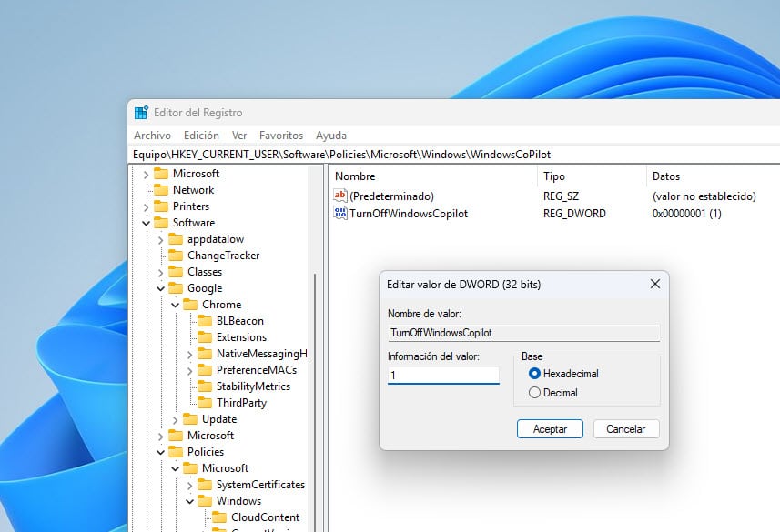The width and height of the screenshot is (780, 532).
Task: Open the Ver menu
Action: pos(239,136)
